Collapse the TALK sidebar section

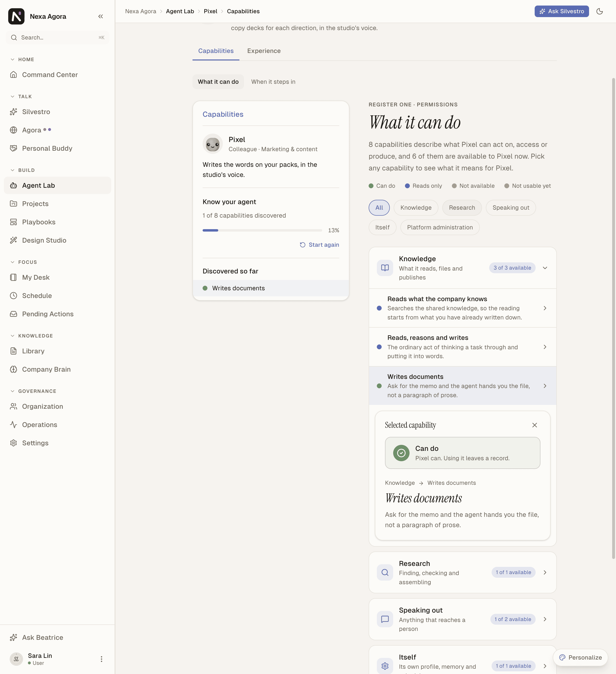pos(21,97)
